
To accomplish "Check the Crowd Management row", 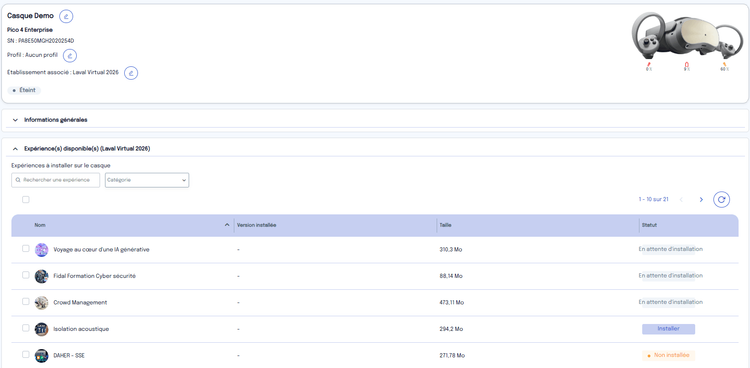I will click(26, 301).
